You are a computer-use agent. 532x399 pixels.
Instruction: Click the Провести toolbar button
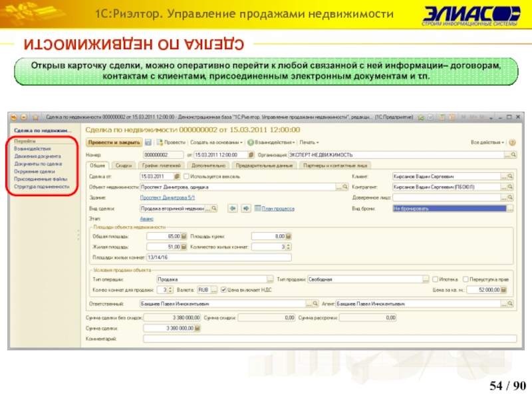(172, 142)
